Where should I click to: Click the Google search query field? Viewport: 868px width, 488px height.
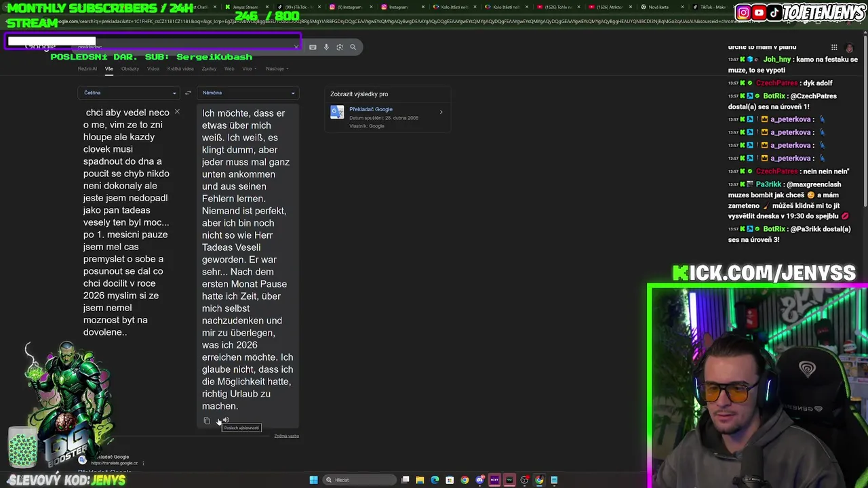point(184,47)
